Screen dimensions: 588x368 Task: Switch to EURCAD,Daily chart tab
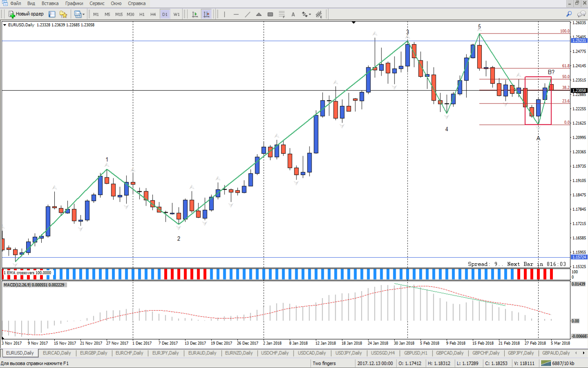[x=57, y=353]
